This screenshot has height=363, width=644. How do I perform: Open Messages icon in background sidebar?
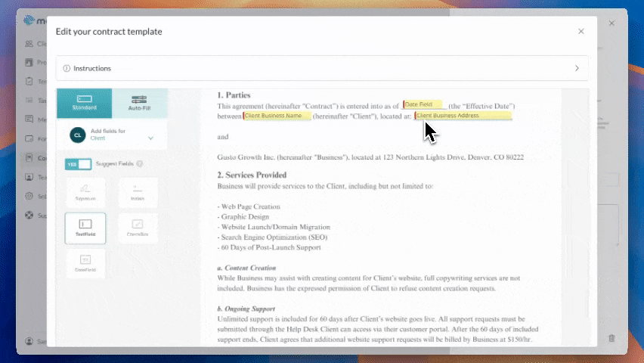click(x=29, y=119)
